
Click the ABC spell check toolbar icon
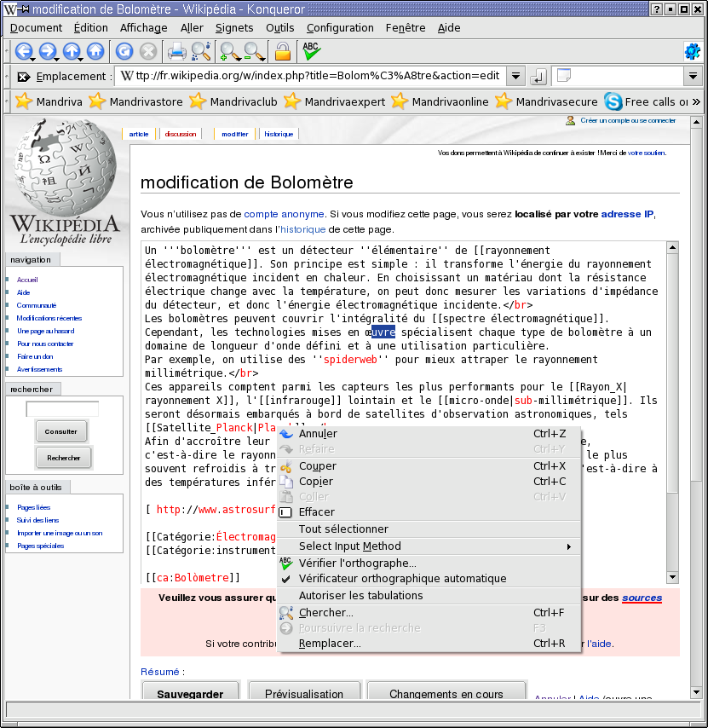coord(311,51)
